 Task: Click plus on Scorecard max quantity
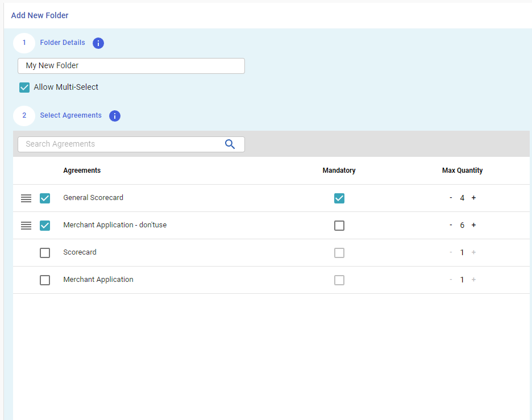(x=473, y=252)
